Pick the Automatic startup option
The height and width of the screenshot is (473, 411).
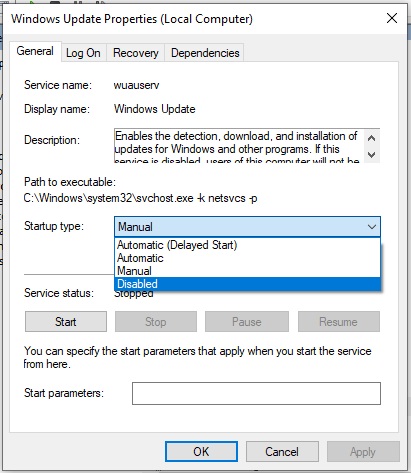(x=247, y=258)
